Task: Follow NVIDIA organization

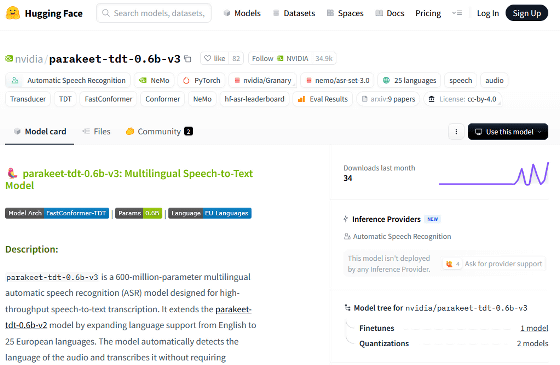Action: 262,58
